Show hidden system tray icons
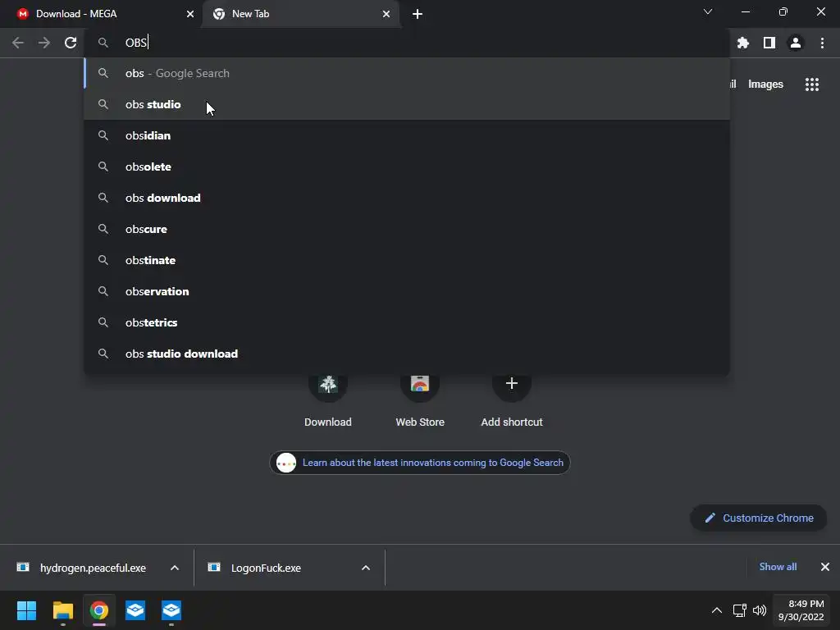This screenshot has height=630, width=840. point(716,610)
